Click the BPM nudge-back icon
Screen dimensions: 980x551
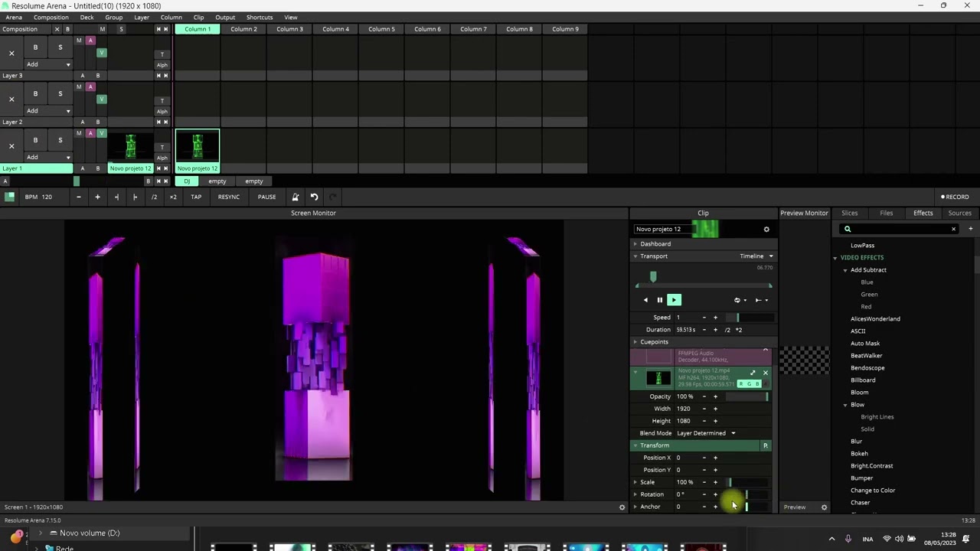(116, 197)
